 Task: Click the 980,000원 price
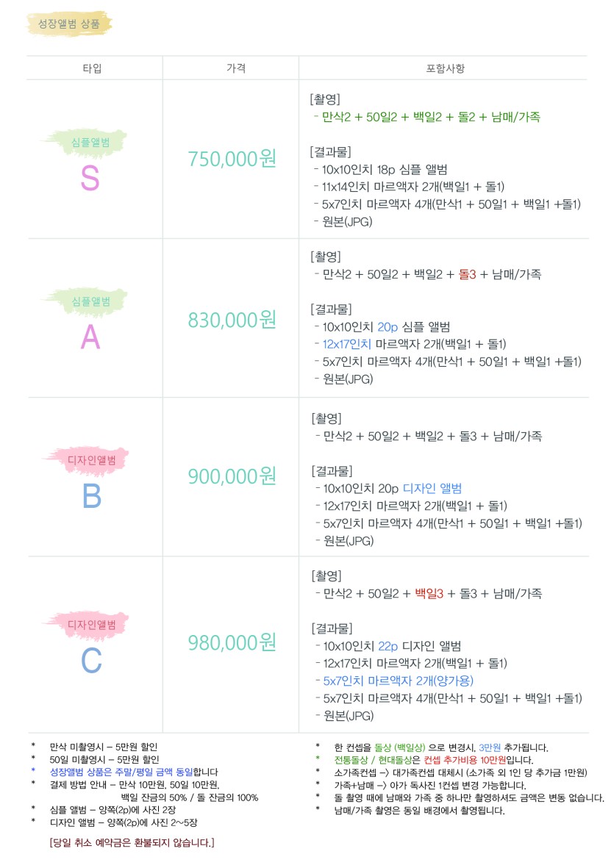pyautogui.click(x=232, y=642)
